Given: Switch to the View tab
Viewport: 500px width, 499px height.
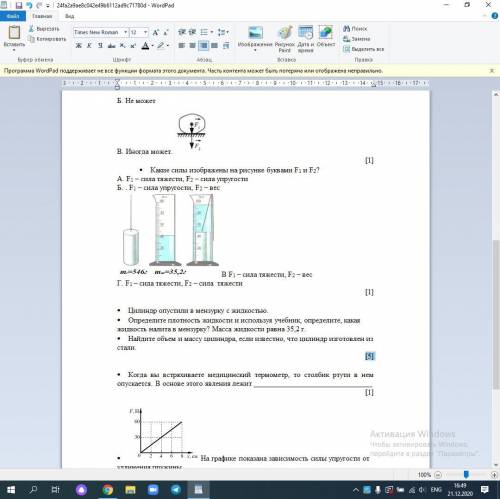Looking at the screenshot, I should [x=69, y=16].
